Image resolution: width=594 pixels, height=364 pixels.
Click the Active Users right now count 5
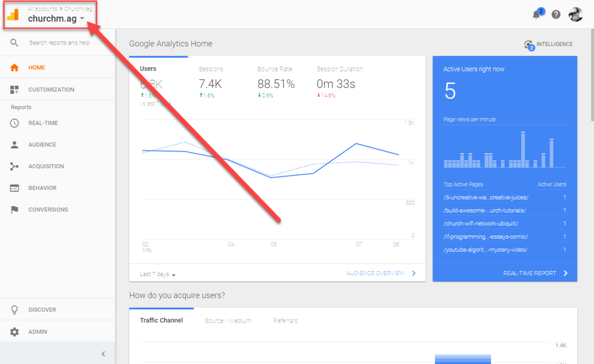(450, 91)
